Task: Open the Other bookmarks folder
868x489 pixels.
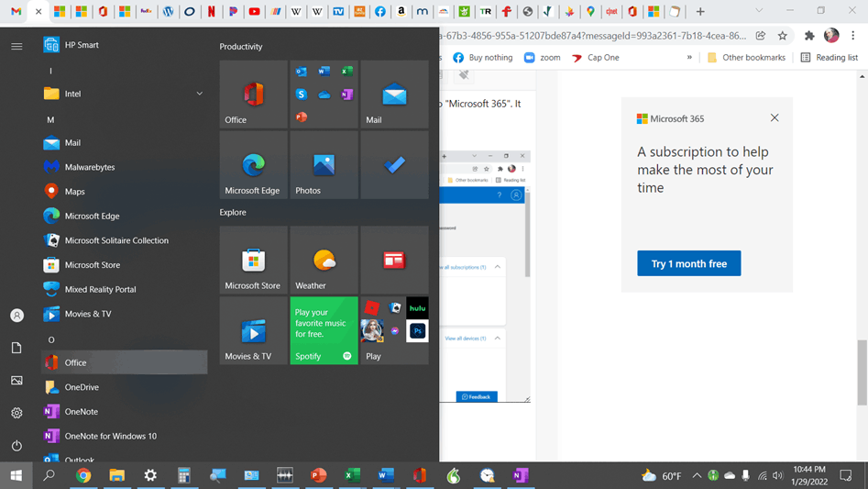Action: 746,58
